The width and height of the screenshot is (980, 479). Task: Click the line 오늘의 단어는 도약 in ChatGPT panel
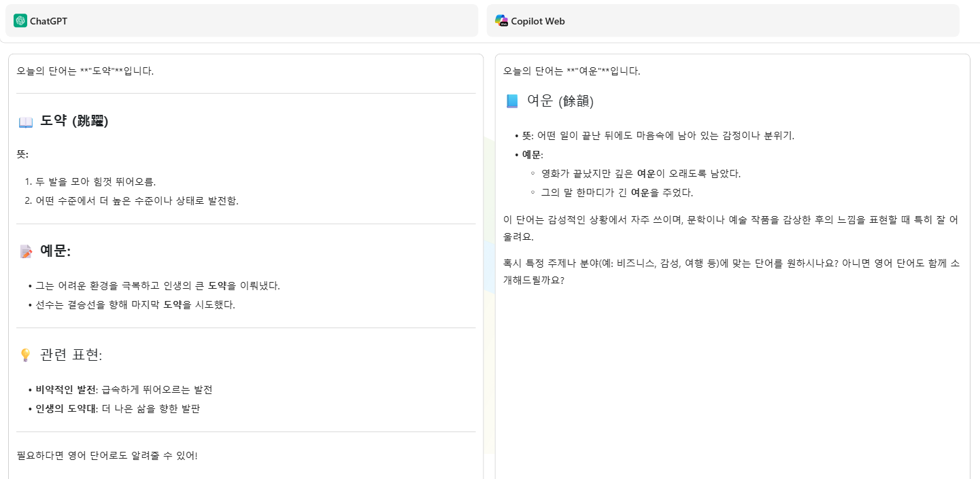coord(86,71)
